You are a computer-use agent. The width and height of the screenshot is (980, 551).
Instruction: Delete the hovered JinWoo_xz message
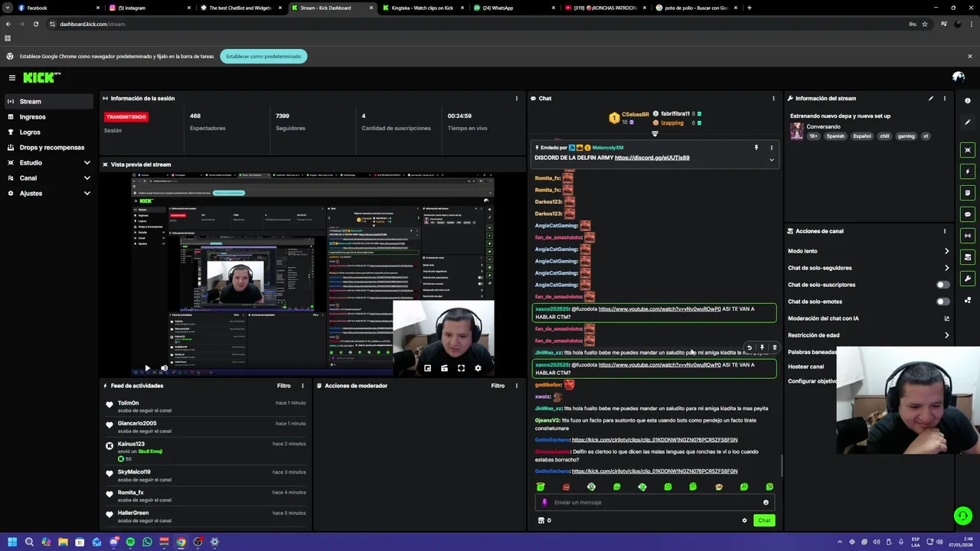[774, 347]
